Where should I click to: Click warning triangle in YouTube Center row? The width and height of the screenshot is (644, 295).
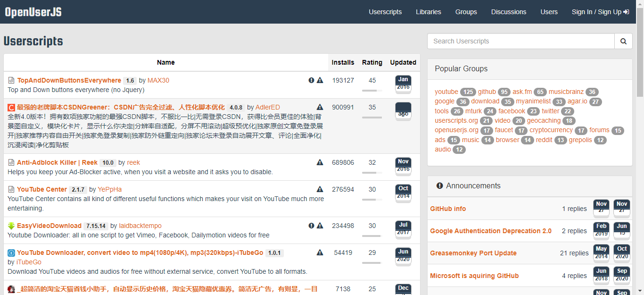320,189
